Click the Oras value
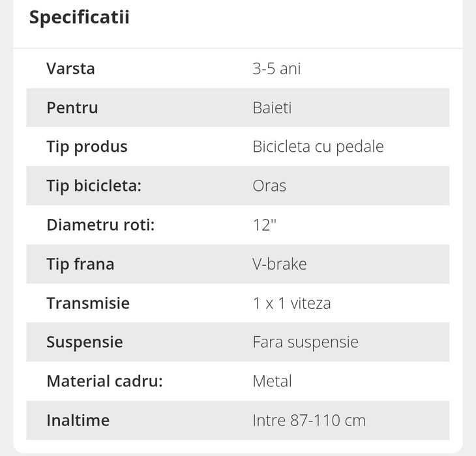Image resolution: width=476 pixels, height=456 pixels. click(269, 186)
